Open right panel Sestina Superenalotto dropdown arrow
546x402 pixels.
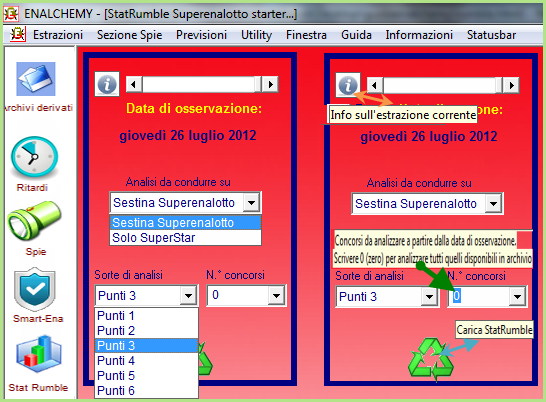tap(493, 204)
